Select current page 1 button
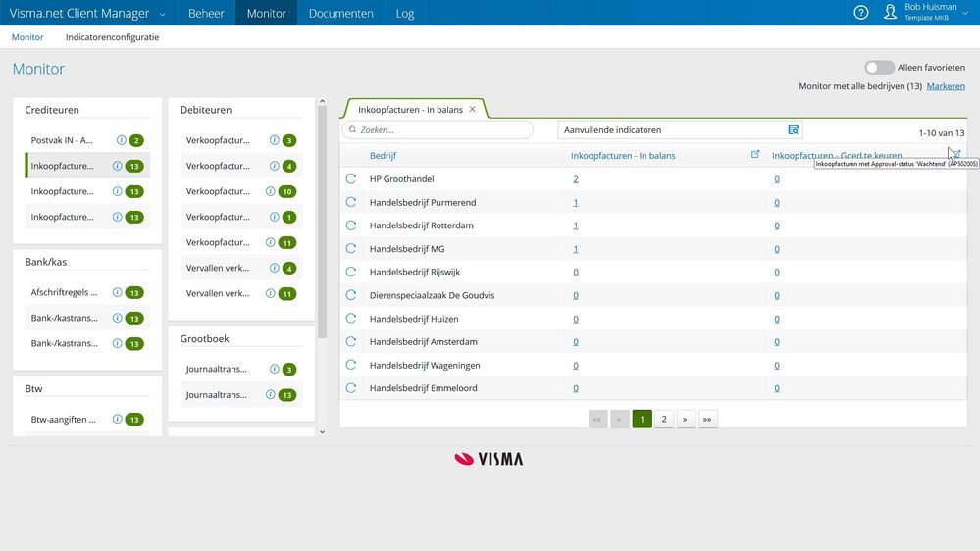 (x=642, y=419)
